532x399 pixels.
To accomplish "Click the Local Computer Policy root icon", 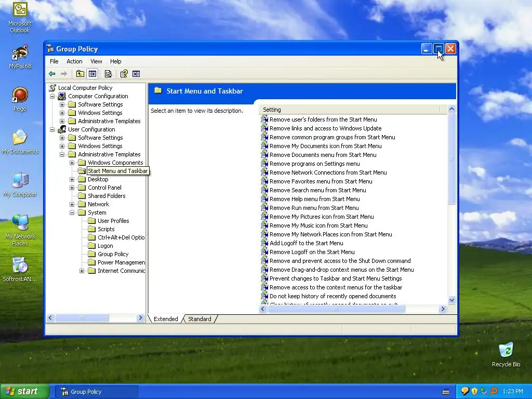I will 52,87.
